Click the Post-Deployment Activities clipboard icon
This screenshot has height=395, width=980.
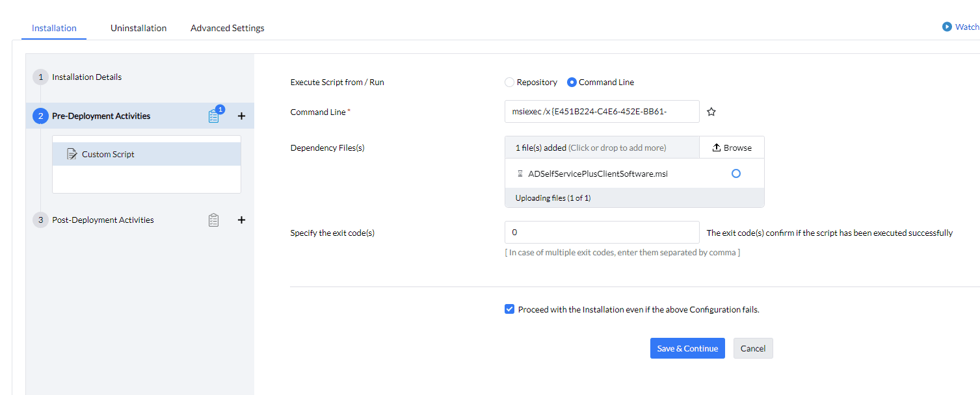(x=214, y=220)
